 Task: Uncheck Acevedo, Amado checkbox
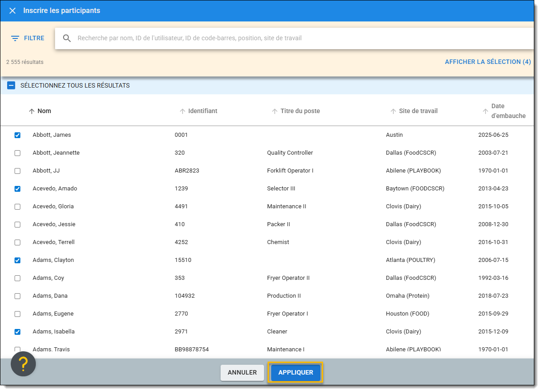(17, 189)
